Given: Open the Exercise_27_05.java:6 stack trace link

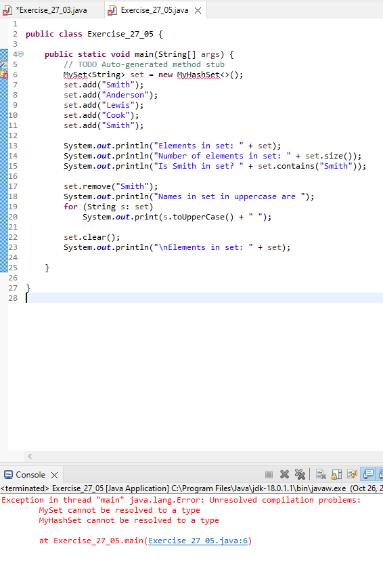Looking at the screenshot, I should (198, 541).
